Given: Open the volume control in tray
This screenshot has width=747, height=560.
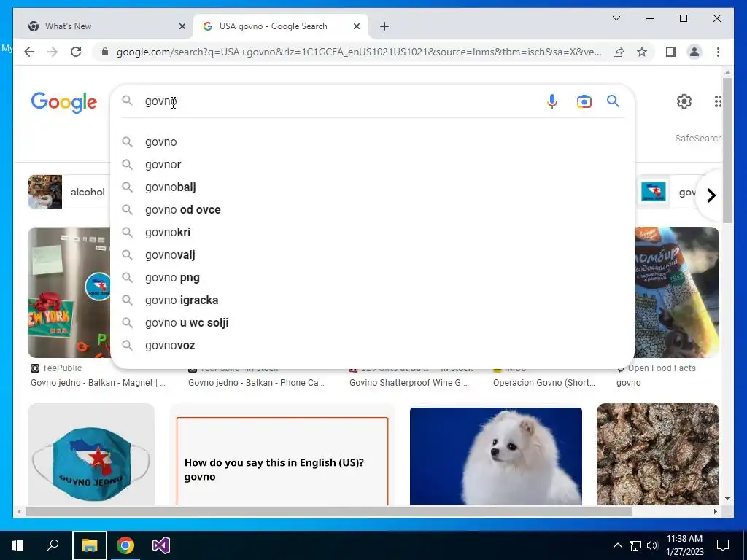Looking at the screenshot, I should pos(652,545).
